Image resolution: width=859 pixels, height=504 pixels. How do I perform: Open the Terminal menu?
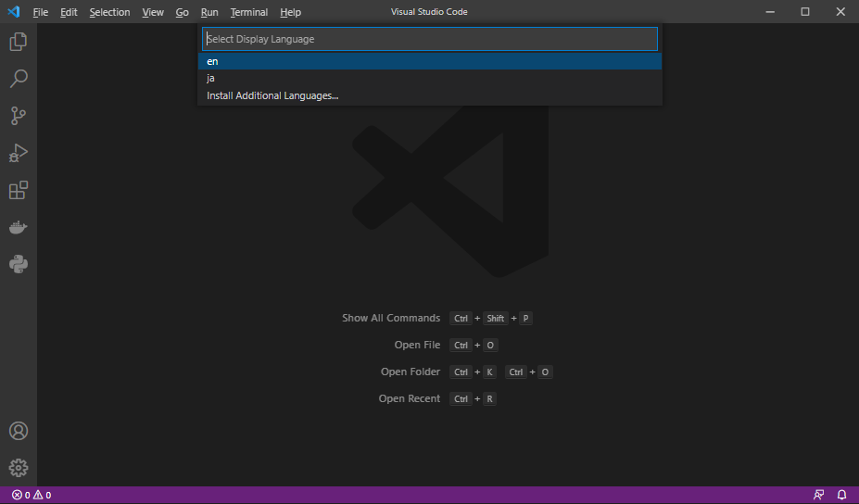coord(248,12)
